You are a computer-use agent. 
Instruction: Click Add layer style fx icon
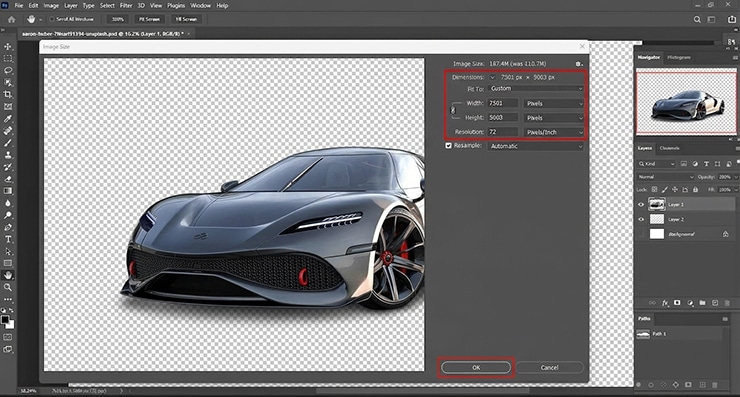[x=665, y=303]
